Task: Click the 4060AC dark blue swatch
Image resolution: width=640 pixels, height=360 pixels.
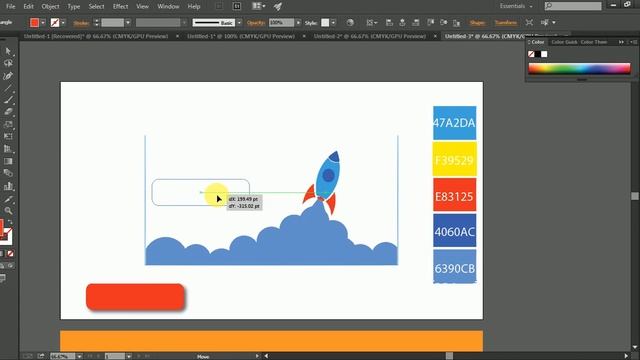Action: click(454, 231)
